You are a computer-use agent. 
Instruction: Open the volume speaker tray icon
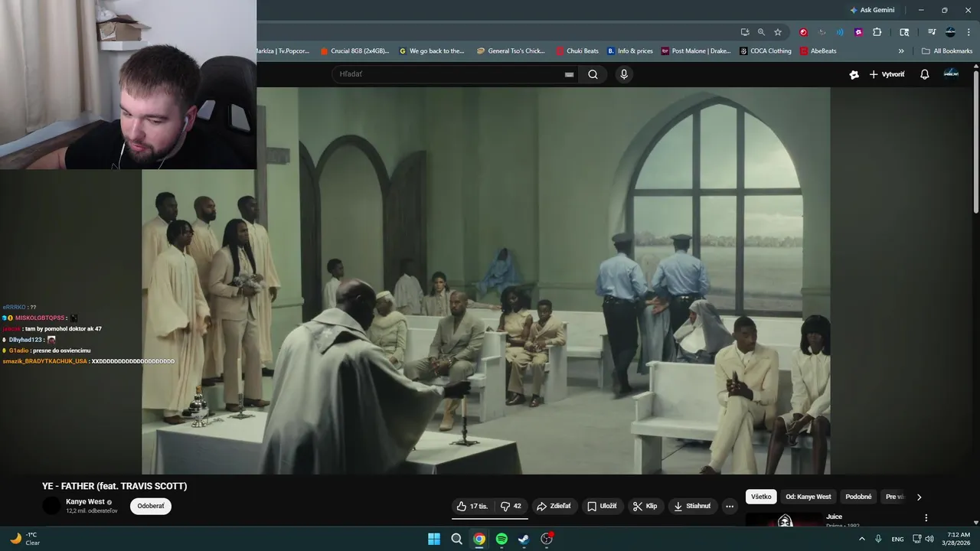[x=929, y=539]
